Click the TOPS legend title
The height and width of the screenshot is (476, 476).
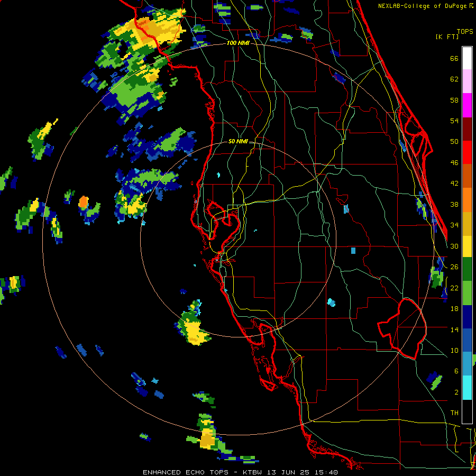[x=465, y=31]
